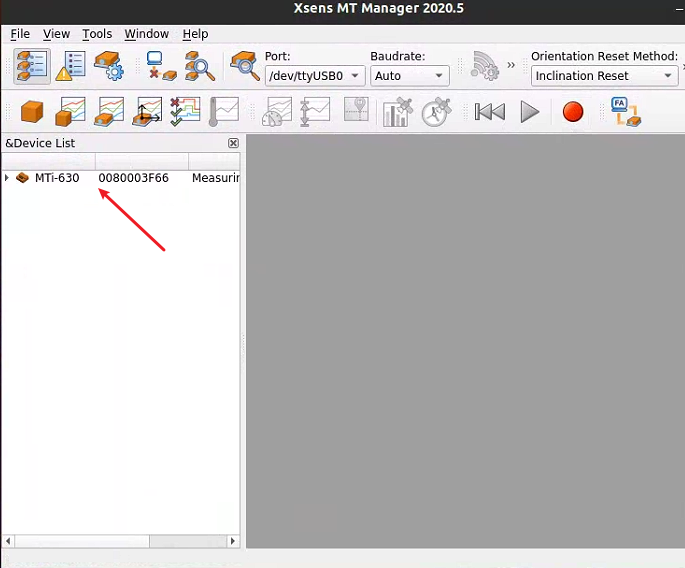Open the 3D orientation cube view
685x568 pixels.
[x=33, y=112]
